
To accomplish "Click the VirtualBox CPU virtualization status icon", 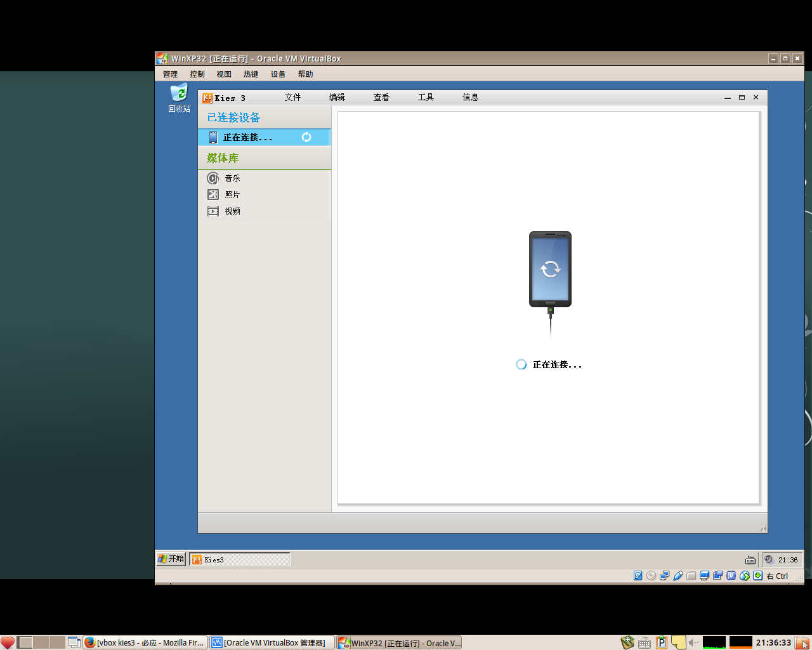I will click(x=731, y=576).
